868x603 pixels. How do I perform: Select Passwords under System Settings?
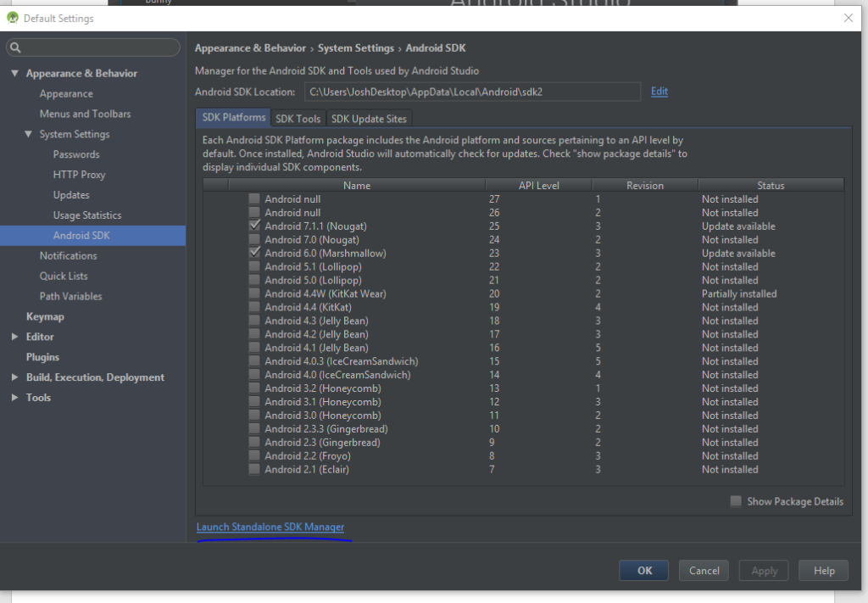pyautogui.click(x=76, y=154)
